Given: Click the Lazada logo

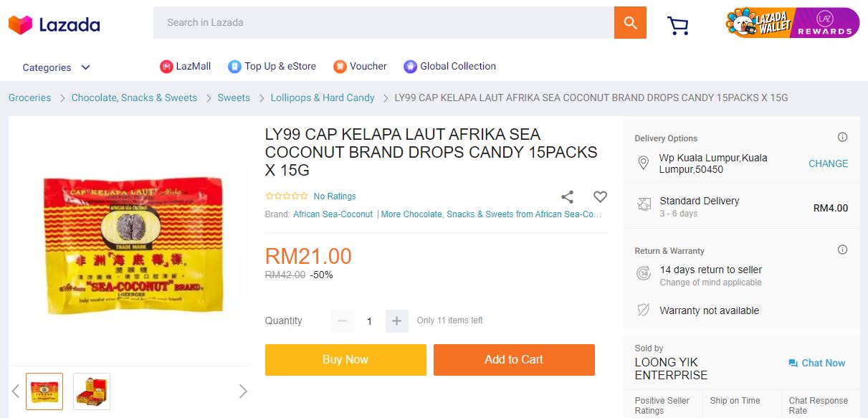Looking at the screenshot, I should (54, 24).
